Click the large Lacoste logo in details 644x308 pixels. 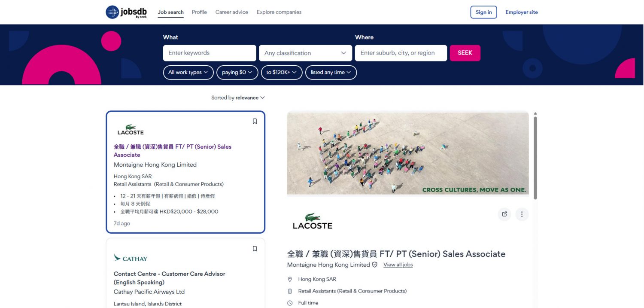pyautogui.click(x=313, y=221)
